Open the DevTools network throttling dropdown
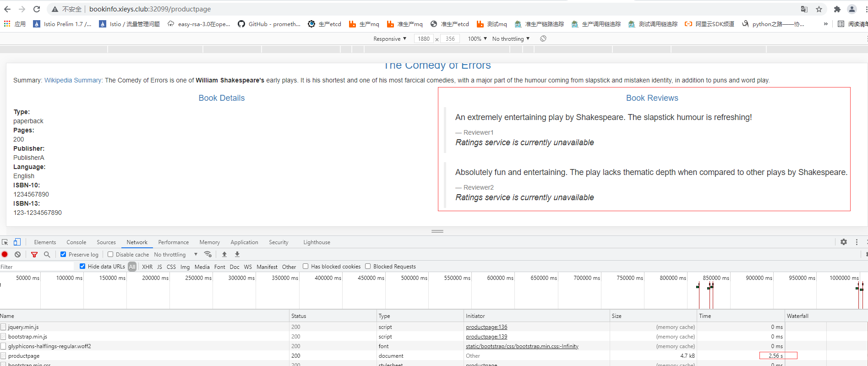This screenshot has width=868, height=366. click(176, 255)
